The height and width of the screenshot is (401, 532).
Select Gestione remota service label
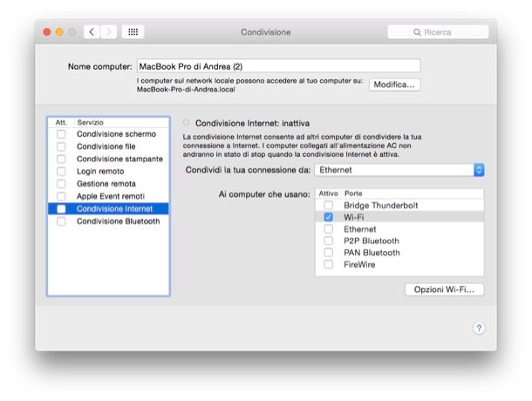click(106, 184)
